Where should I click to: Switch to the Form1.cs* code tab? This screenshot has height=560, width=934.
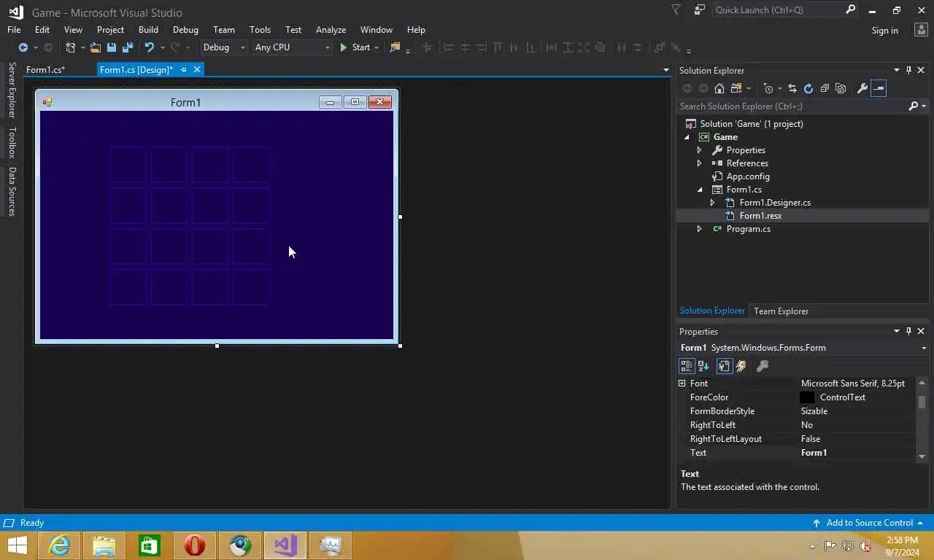coord(45,70)
